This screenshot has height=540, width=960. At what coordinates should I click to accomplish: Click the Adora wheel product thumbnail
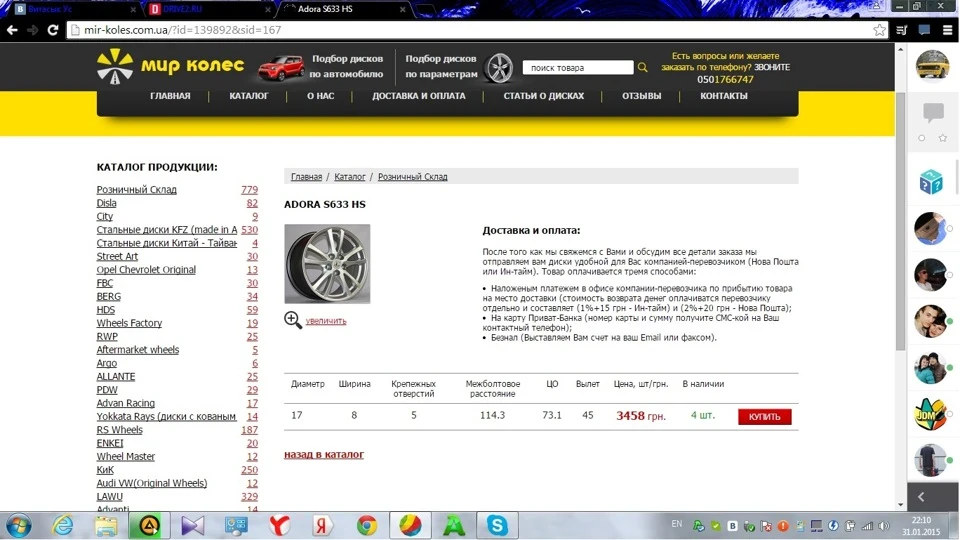327,264
